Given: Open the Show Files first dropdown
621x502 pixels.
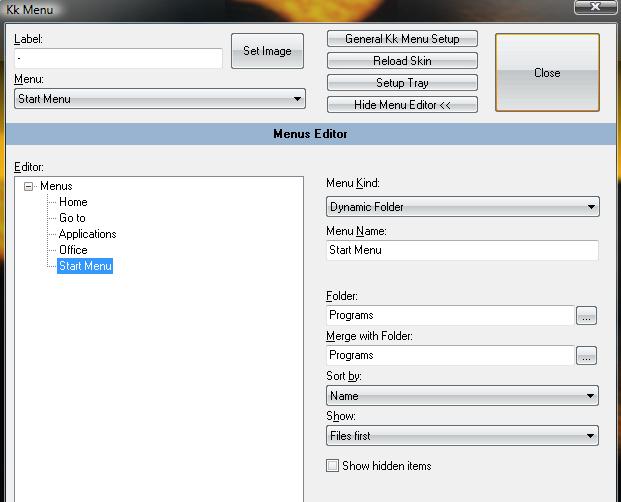Looking at the screenshot, I should (462, 435).
